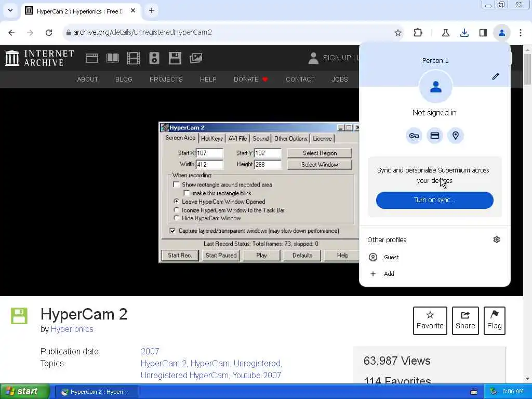Image resolution: width=532 pixels, height=399 pixels.
Task: Open the Unregistered HyperCam topic link
Action: click(184, 375)
